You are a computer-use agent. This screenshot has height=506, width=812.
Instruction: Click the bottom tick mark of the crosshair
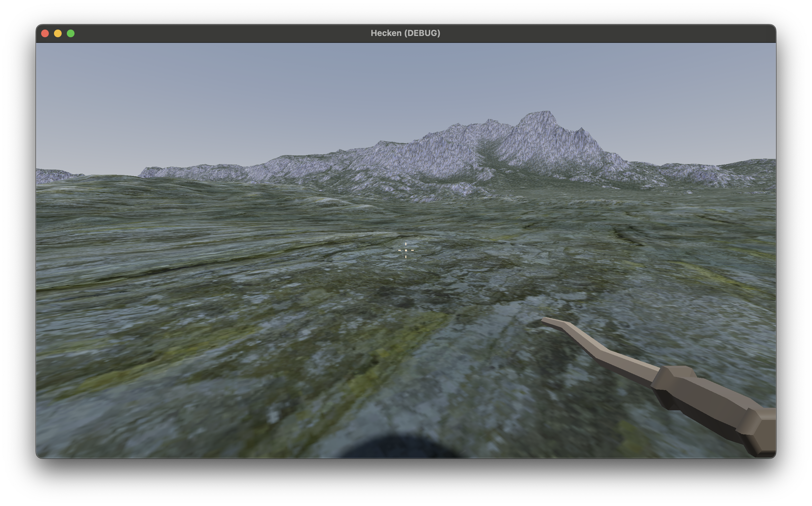tap(406, 257)
